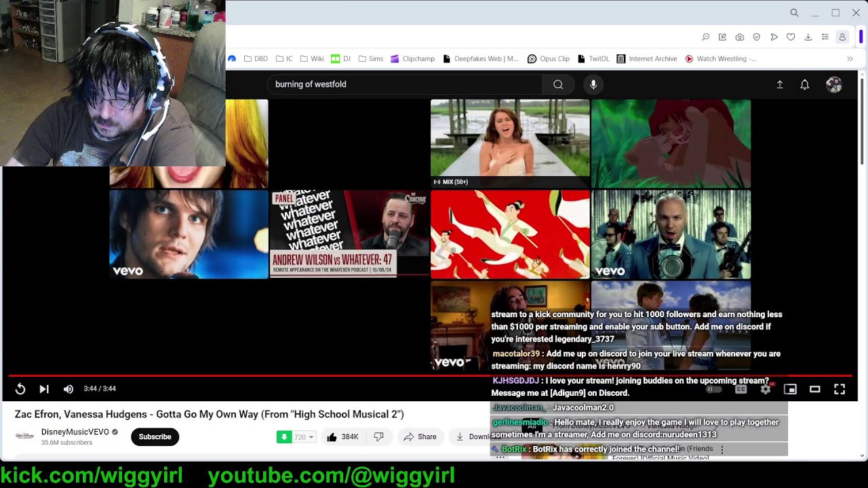This screenshot has width=868, height=488.
Task: Expand hidden bookmarks overflow chevron
Action: (x=850, y=59)
